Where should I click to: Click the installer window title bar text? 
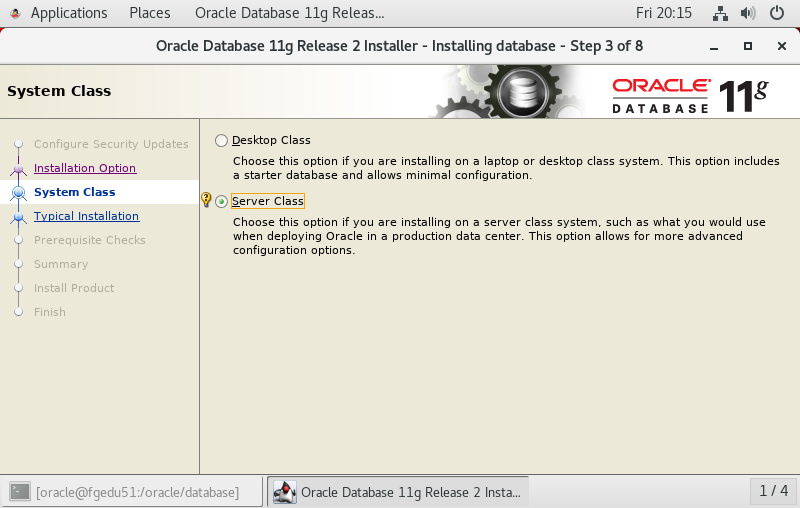coord(399,46)
